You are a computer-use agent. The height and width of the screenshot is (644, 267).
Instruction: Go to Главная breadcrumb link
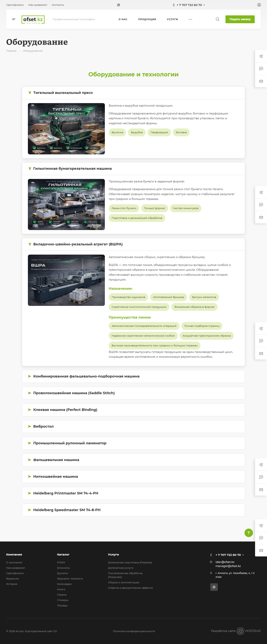(x=11, y=51)
